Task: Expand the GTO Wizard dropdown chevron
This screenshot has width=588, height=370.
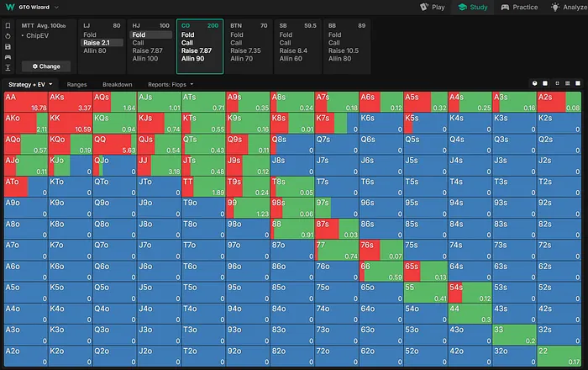Action: coord(56,7)
